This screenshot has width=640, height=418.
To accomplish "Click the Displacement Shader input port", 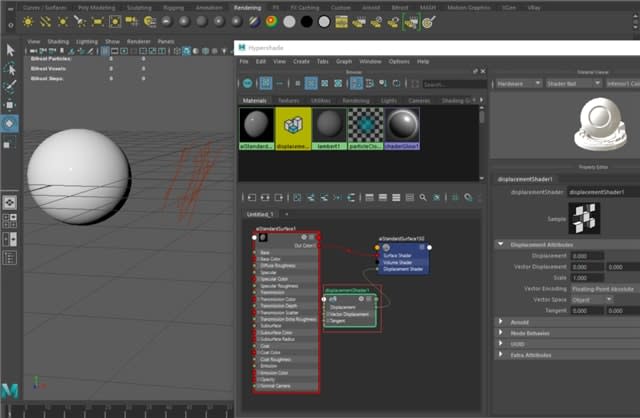I will 378,269.
